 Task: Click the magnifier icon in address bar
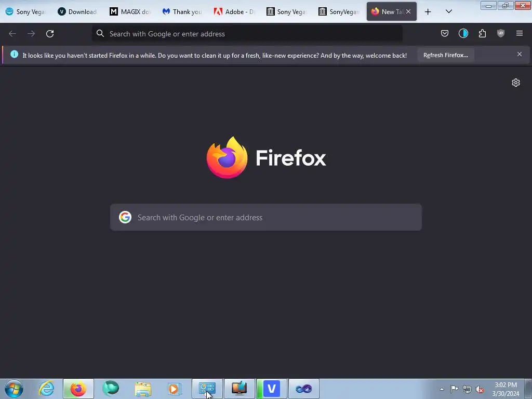coord(100,33)
